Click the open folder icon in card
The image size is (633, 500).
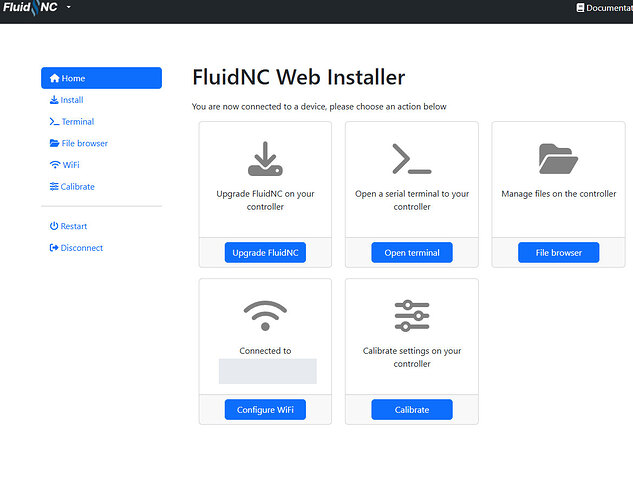[x=558, y=159]
